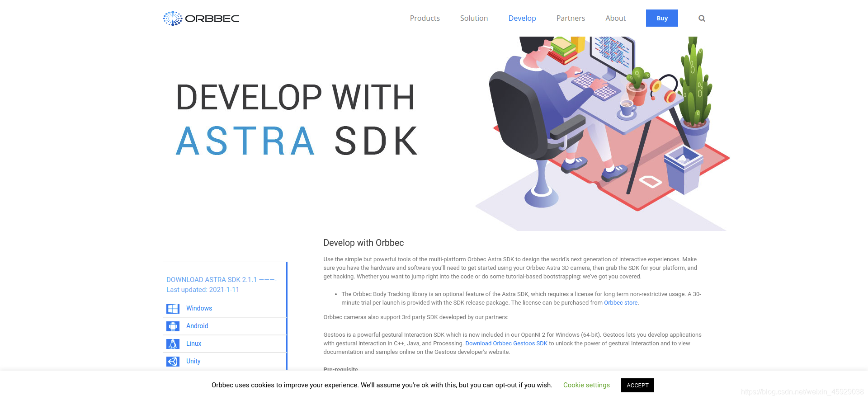Download the Linux SDK link
868x400 pixels.
pos(193,344)
